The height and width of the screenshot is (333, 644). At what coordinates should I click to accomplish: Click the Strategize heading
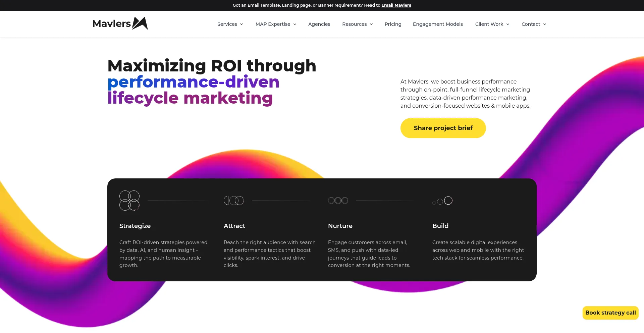(x=135, y=226)
